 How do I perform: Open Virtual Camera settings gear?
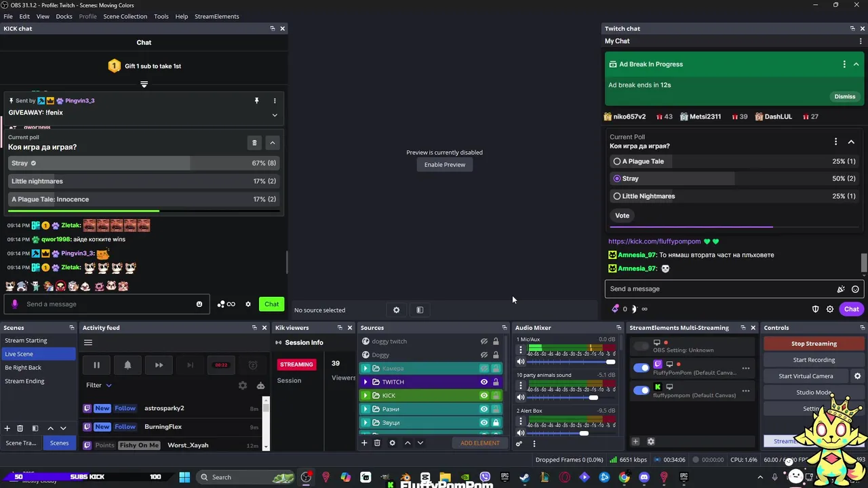pos(857,376)
